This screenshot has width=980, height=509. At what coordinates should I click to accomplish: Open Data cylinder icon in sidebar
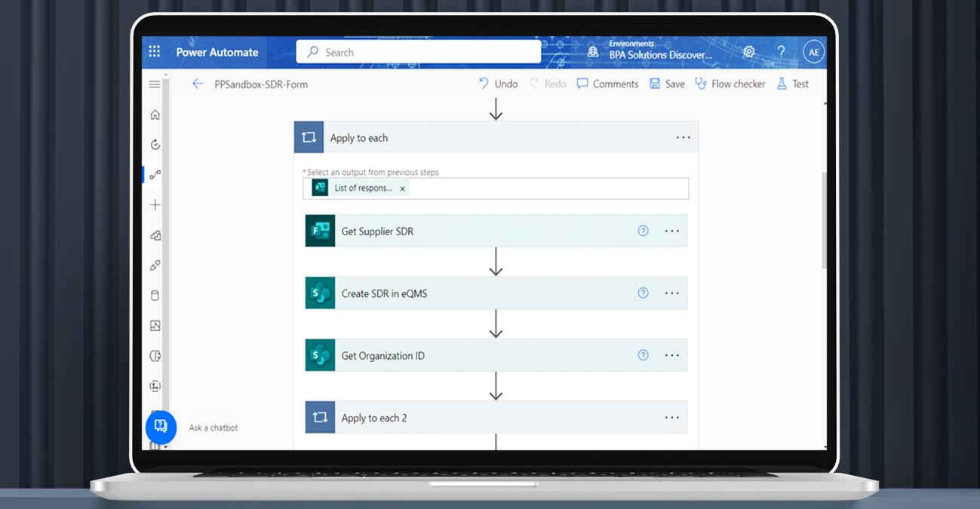click(155, 296)
